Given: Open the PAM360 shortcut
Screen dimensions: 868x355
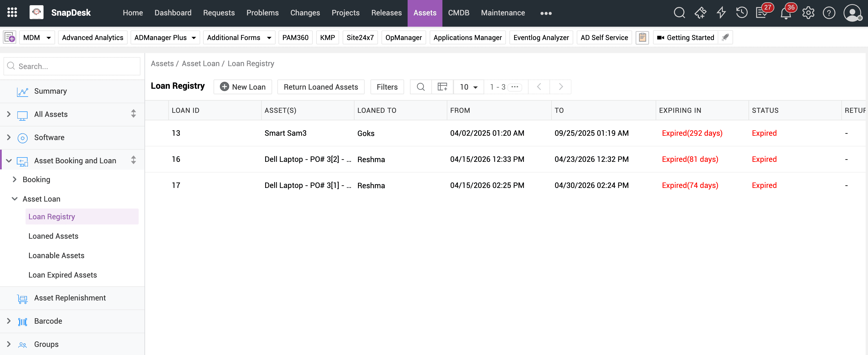Looking at the screenshot, I should 295,37.
